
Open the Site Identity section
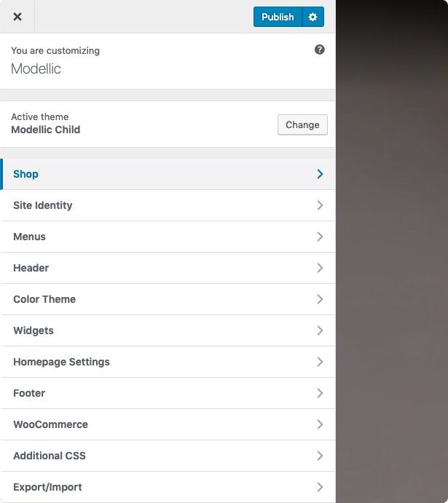(x=168, y=205)
